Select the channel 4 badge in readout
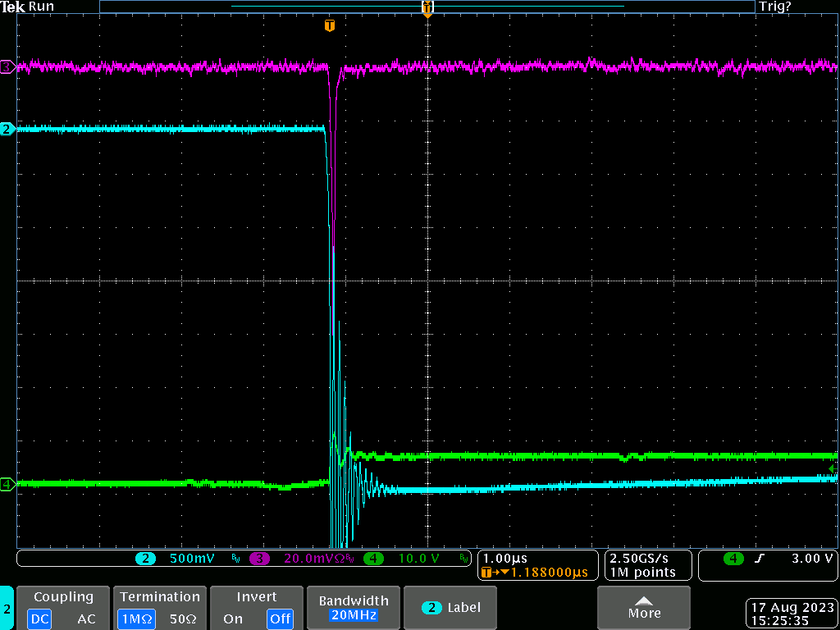 373,559
